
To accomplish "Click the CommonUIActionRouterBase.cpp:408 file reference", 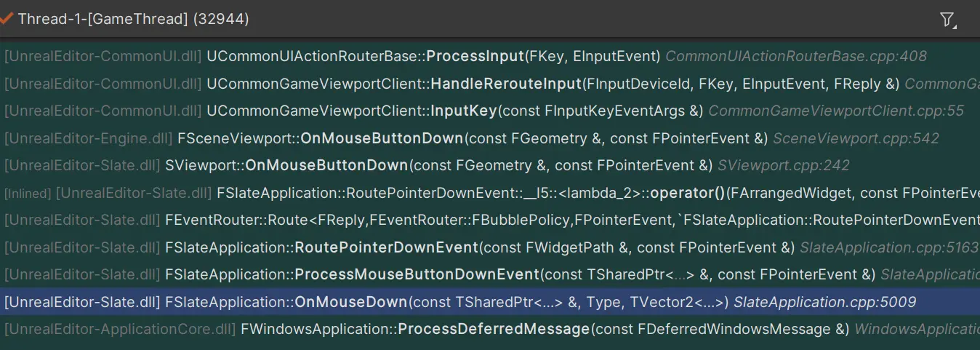I will 796,56.
